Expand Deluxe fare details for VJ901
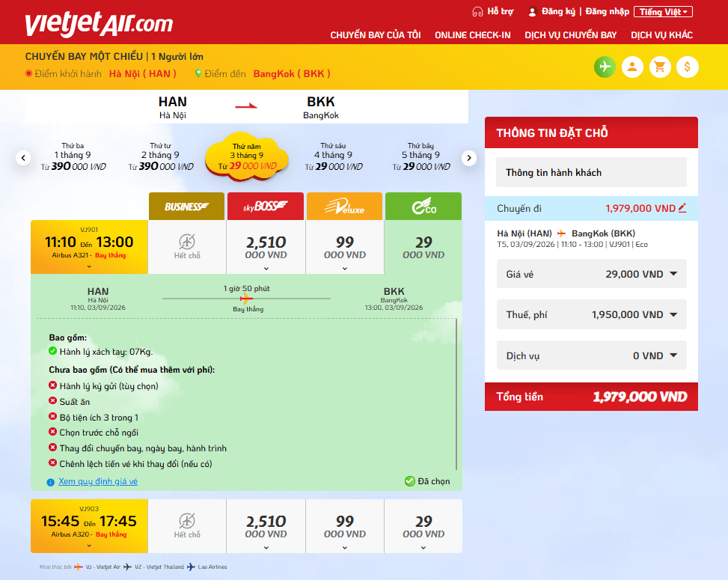This screenshot has width=728, height=580. point(345,269)
